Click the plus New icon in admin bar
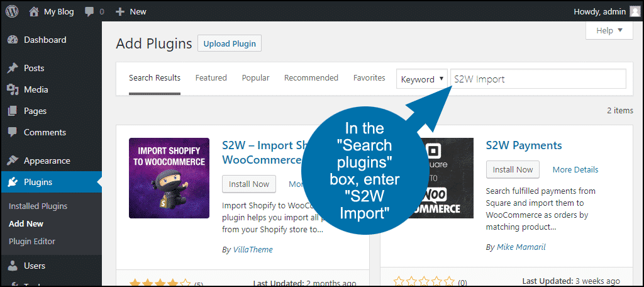644x287 pixels. point(120,12)
